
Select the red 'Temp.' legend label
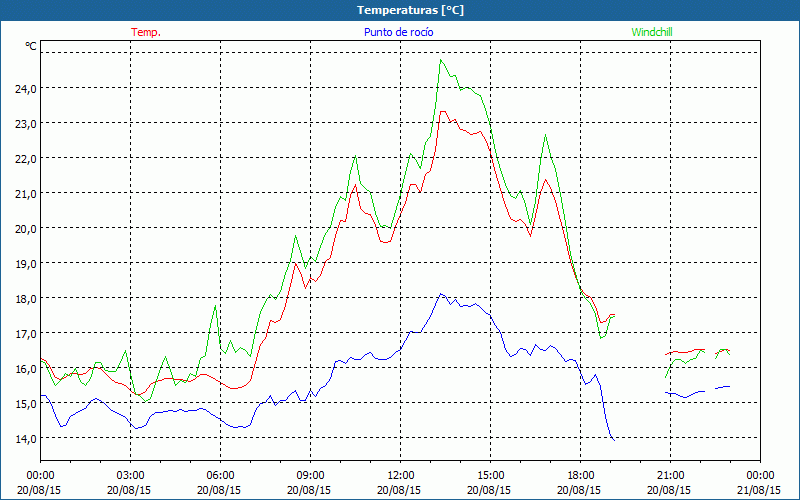point(146,32)
